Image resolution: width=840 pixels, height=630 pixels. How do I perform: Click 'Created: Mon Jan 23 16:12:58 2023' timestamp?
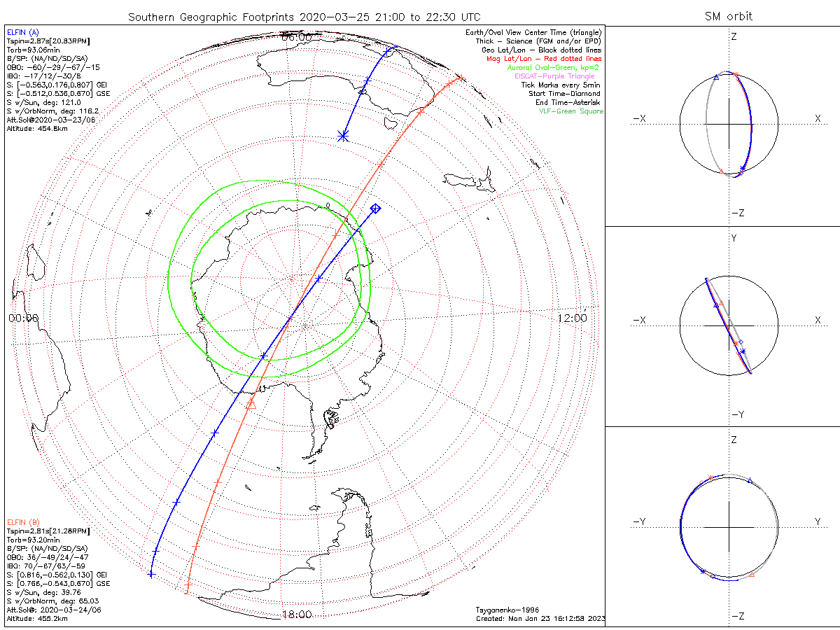[x=540, y=619]
